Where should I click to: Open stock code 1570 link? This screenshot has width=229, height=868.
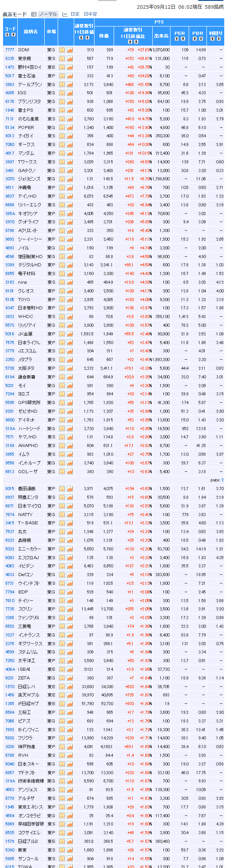pos(10,686)
